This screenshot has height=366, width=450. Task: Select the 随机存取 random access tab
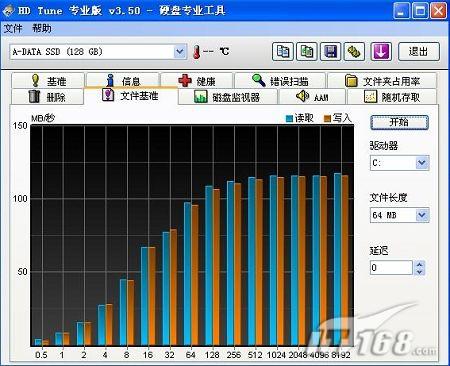392,97
